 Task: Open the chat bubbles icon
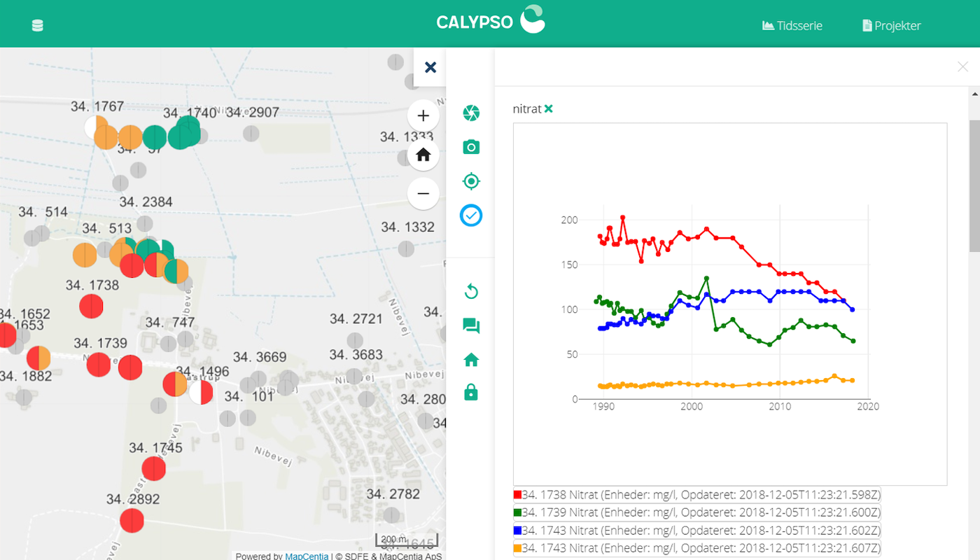coord(471,325)
